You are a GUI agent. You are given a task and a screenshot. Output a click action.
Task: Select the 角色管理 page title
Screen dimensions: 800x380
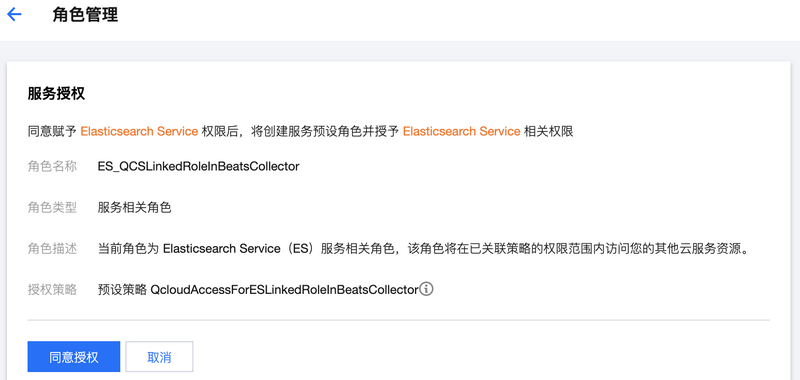[85, 15]
